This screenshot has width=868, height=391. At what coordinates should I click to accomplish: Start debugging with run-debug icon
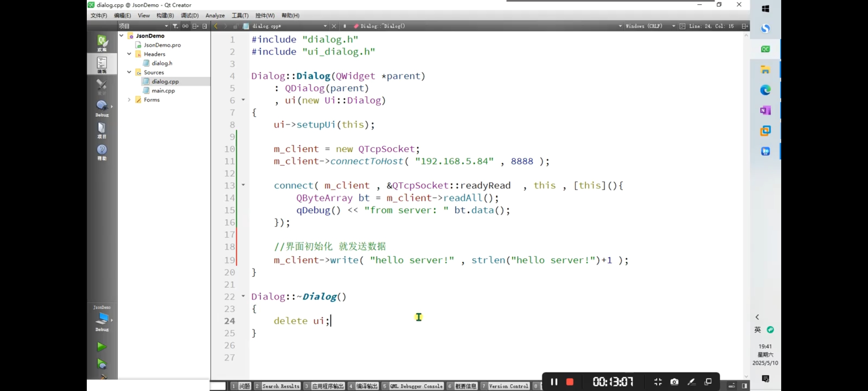pos(102,363)
